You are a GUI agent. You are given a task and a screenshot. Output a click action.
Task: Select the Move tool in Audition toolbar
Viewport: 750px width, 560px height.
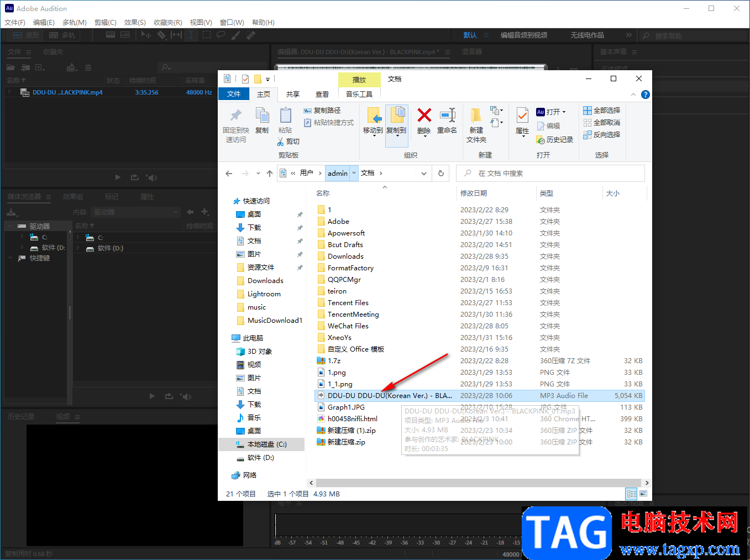(146, 35)
